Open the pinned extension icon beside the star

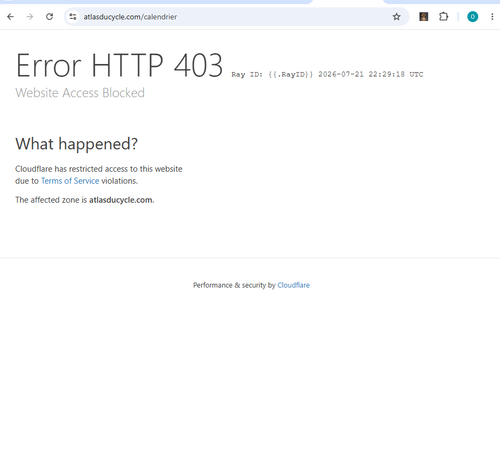[x=424, y=17]
